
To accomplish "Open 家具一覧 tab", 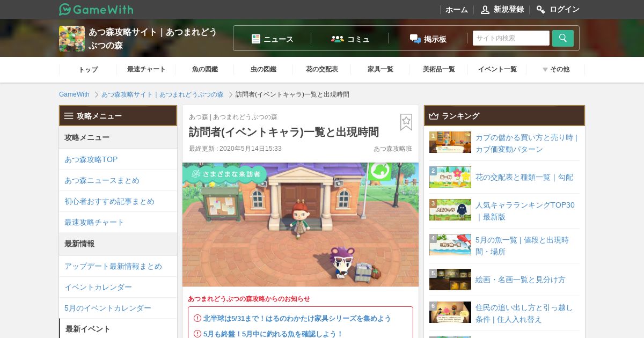I will 380,69.
